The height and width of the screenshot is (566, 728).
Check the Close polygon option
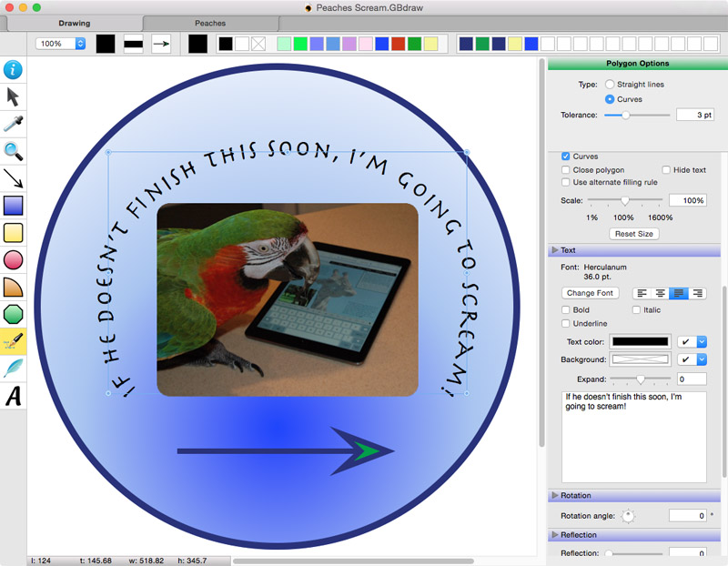click(x=566, y=169)
